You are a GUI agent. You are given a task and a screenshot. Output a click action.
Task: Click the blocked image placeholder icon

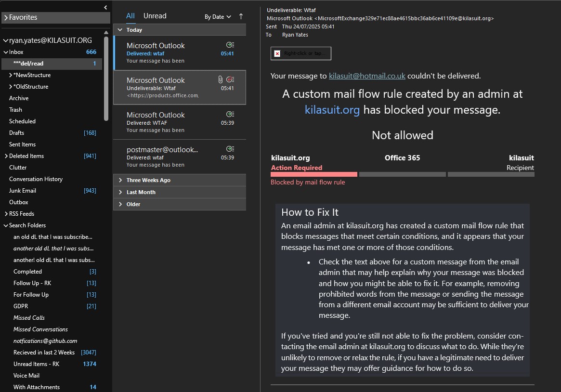coord(277,53)
